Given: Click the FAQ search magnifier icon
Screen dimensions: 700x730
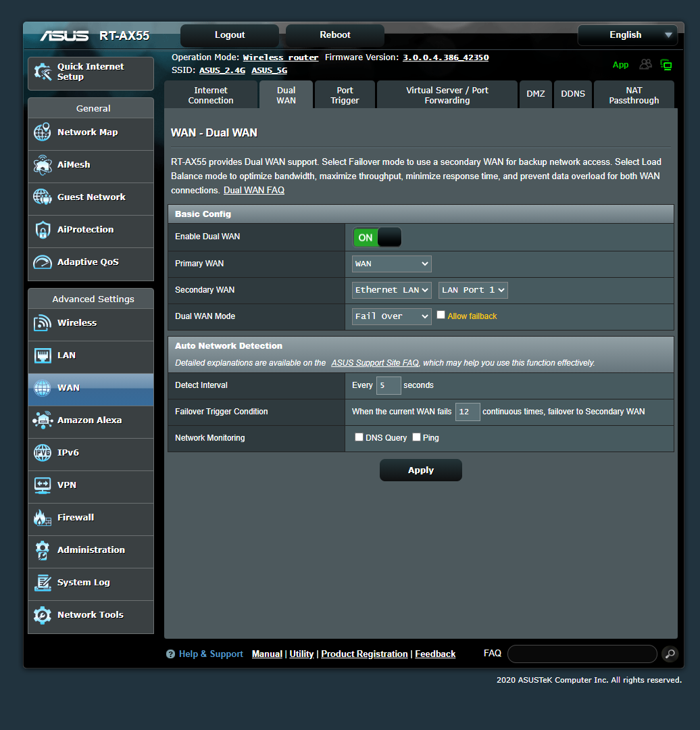Looking at the screenshot, I should point(670,654).
